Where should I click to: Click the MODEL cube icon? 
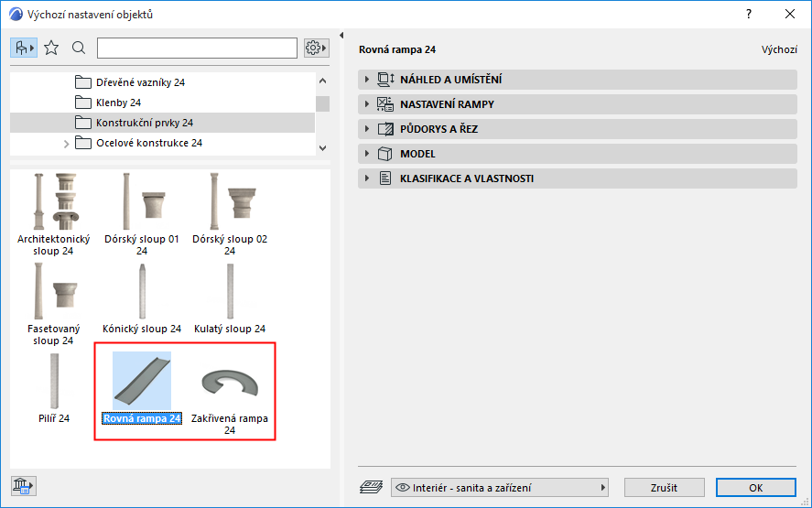pos(384,154)
